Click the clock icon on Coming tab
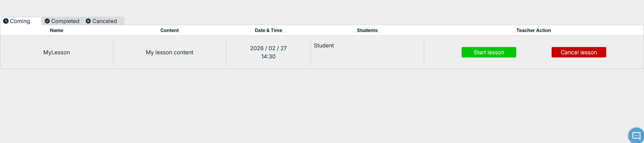Image resolution: width=644 pixels, height=143 pixels. pos(6,21)
